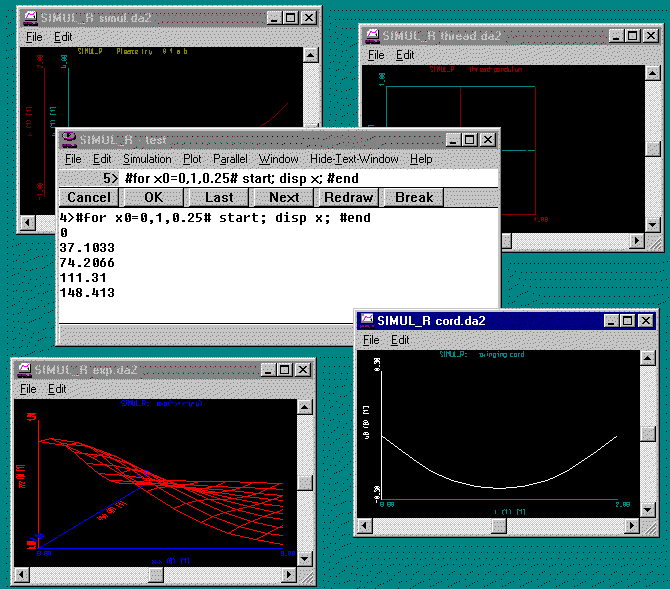Click output value 148.413
670x589 pixels.
[x=87, y=293]
